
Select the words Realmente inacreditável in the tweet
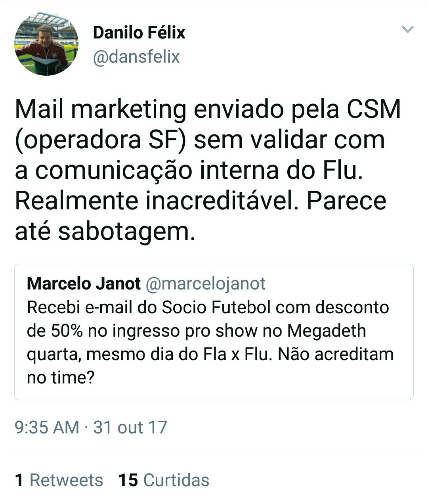[x=156, y=201]
